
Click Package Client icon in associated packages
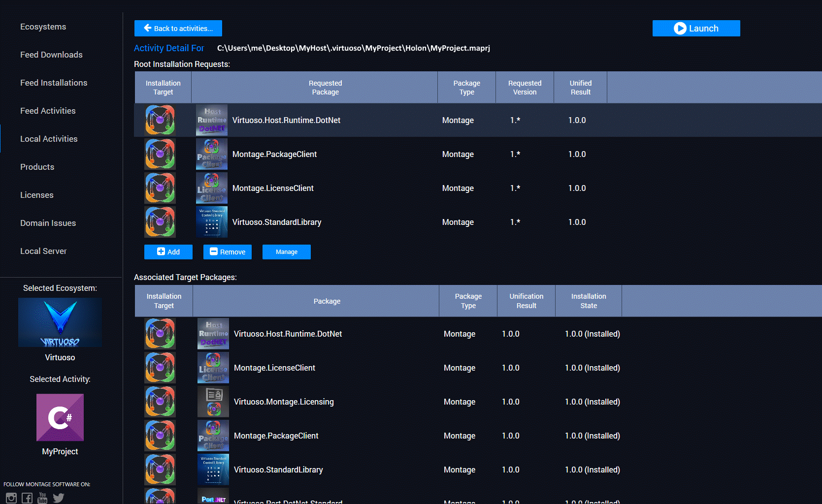(213, 436)
